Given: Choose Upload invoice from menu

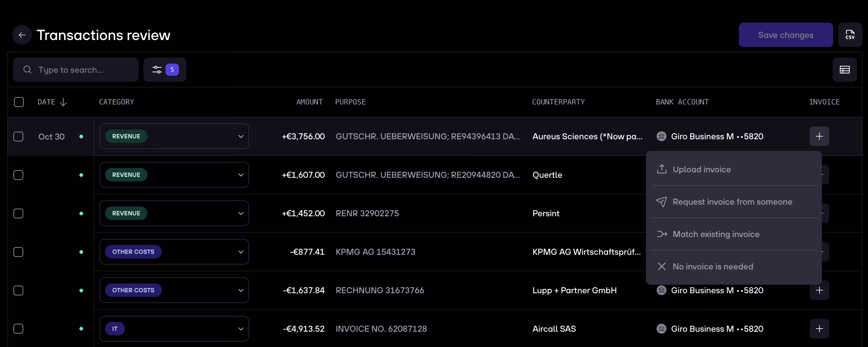Looking at the screenshot, I should click(701, 170).
